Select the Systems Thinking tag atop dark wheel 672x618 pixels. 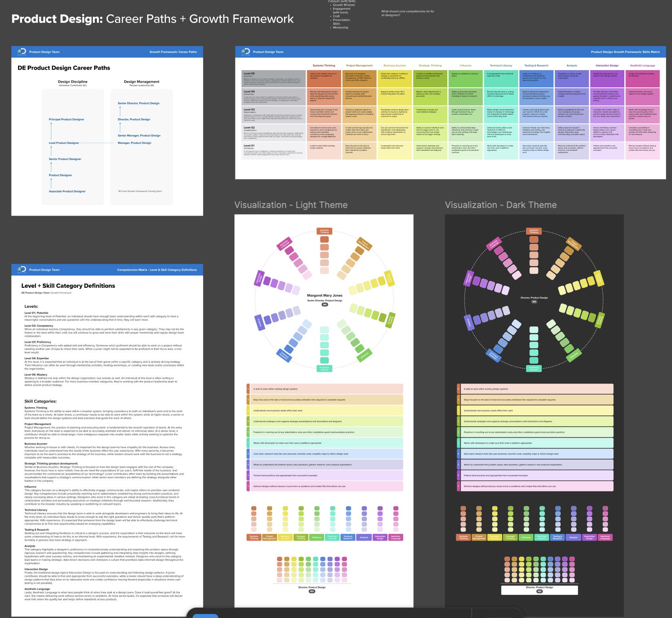point(534,231)
